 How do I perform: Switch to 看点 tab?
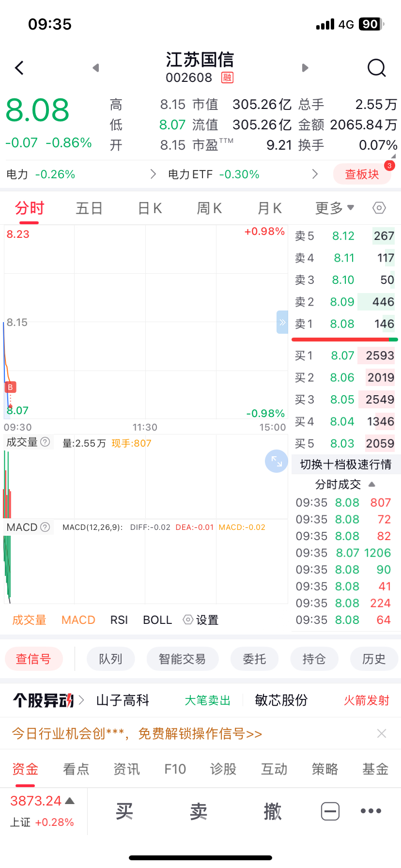pos(76,769)
